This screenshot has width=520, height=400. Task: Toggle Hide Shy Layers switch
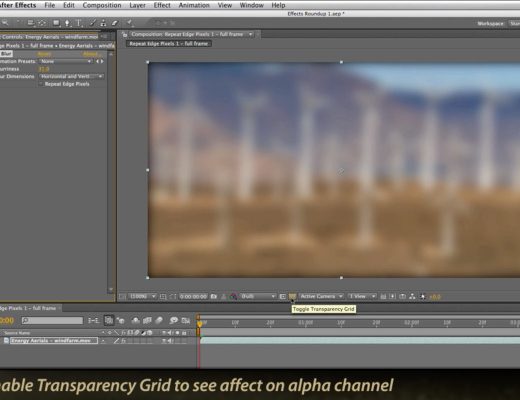coord(135,321)
